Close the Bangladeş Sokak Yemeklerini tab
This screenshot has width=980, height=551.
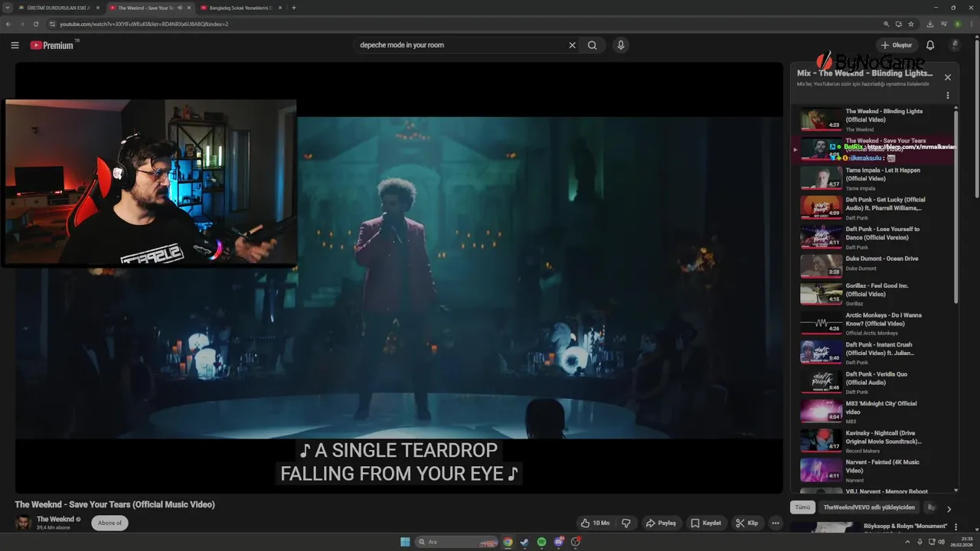pos(280,8)
